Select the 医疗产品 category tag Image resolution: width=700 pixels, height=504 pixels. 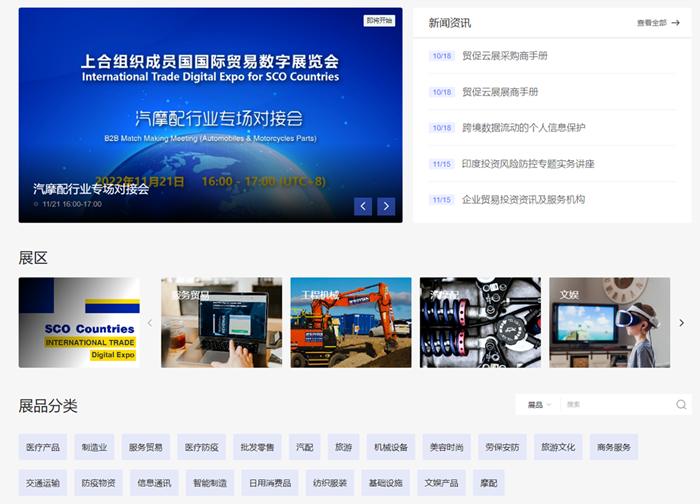click(x=43, y=447)
